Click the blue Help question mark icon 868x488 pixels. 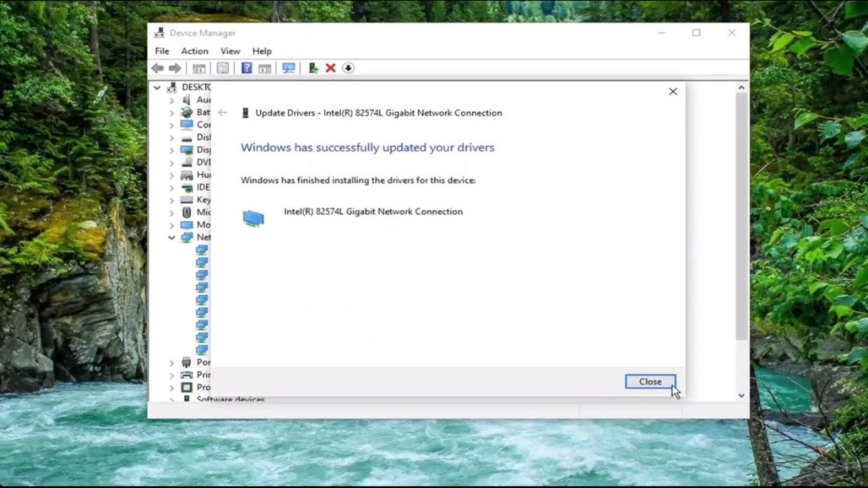247,68
